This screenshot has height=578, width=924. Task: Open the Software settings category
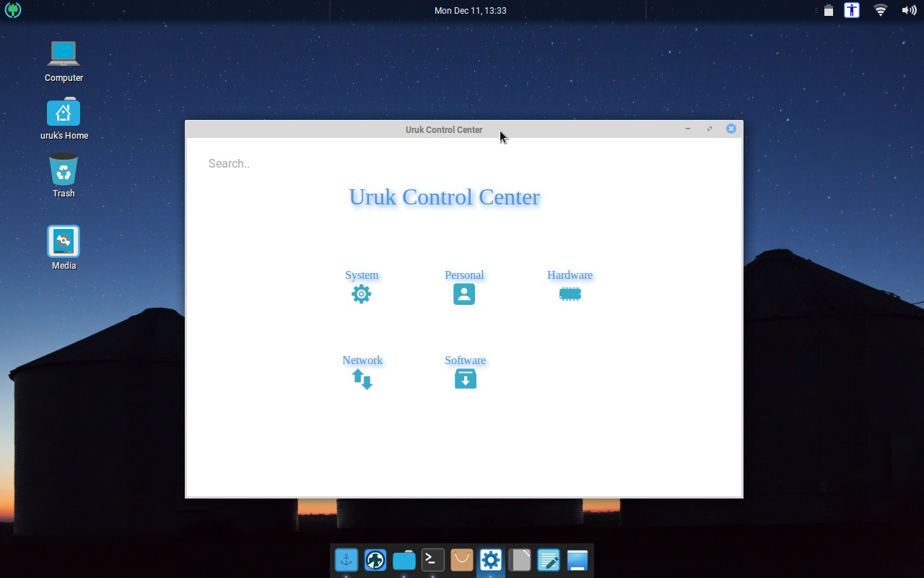(x=465, y=370)
